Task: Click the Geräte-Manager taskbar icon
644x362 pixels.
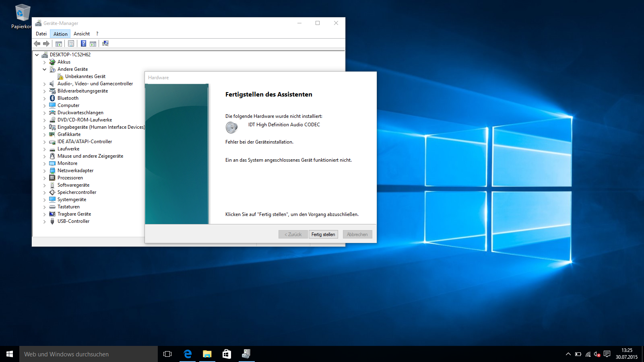Action: pyautogui.click(x=246, y=354)
